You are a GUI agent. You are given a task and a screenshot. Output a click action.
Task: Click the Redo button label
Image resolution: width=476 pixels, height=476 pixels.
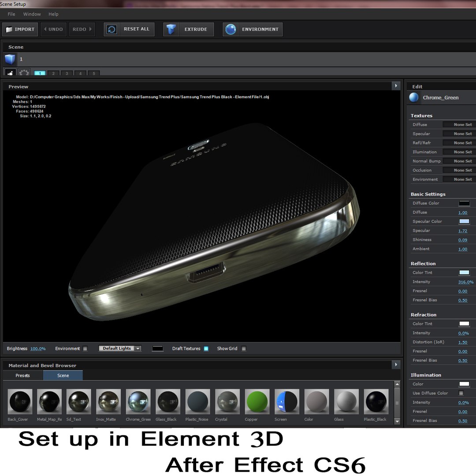click(79, 29)
